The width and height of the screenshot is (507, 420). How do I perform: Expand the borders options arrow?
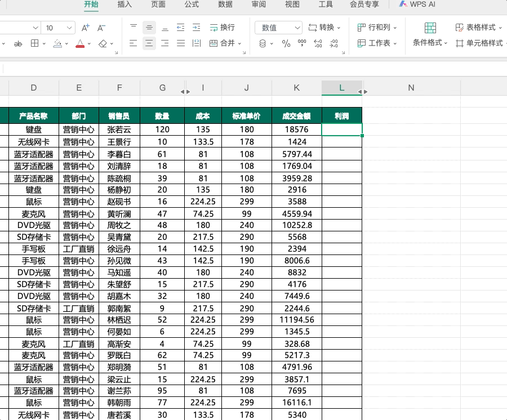pyautogui.click(x=44, y=43)
